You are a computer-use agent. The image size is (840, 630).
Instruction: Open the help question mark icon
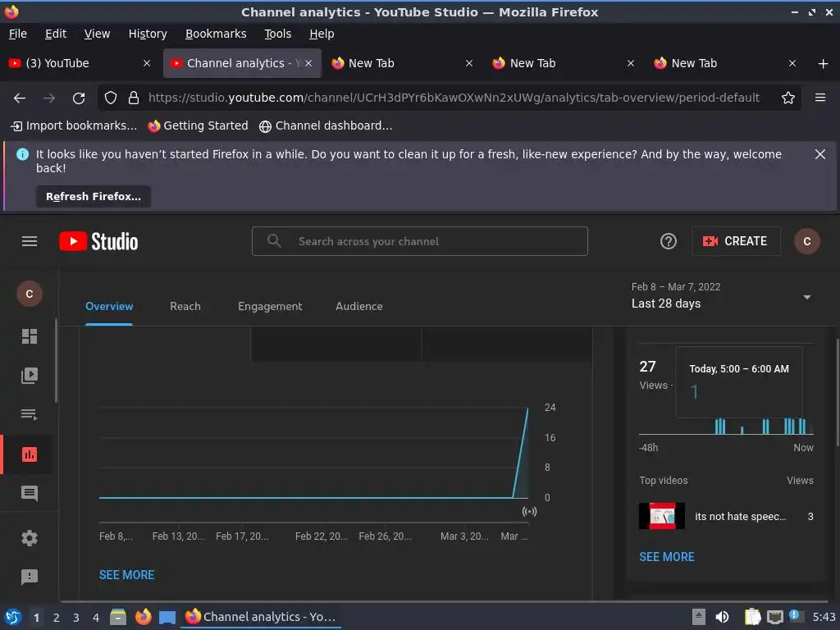click(668, 242)
